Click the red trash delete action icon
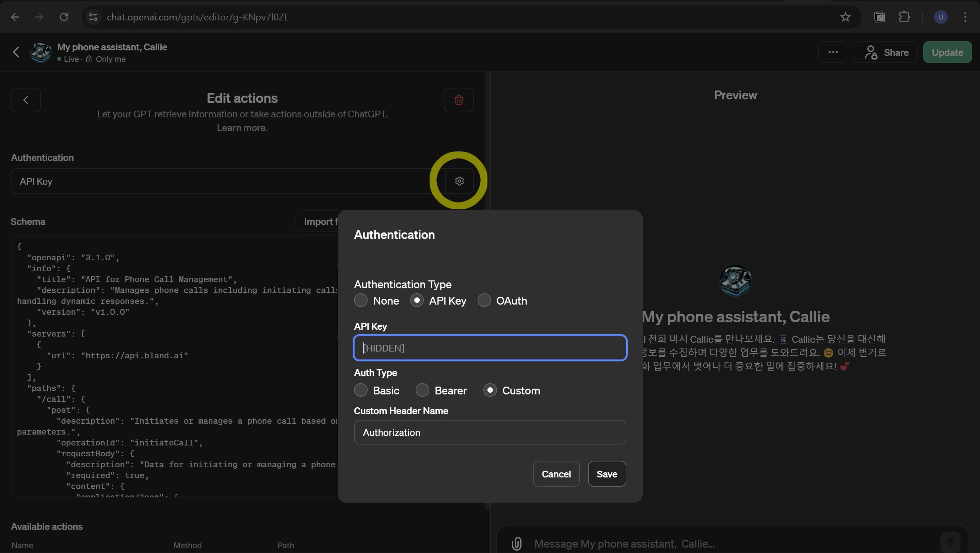 (x=459, y=100)
